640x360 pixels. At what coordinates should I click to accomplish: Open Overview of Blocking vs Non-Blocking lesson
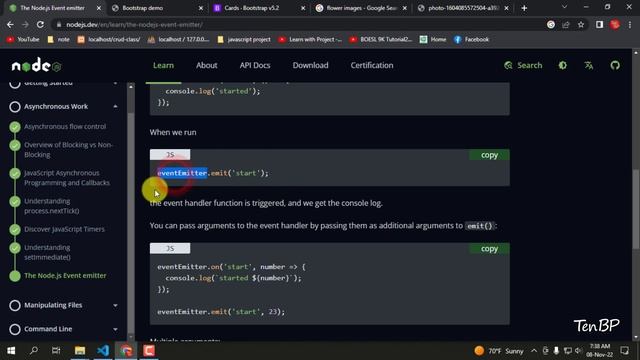point(68,150)
